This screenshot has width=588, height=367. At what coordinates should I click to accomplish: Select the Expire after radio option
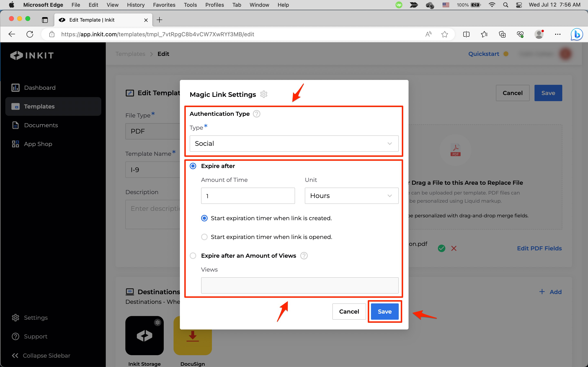pos(193,166)
